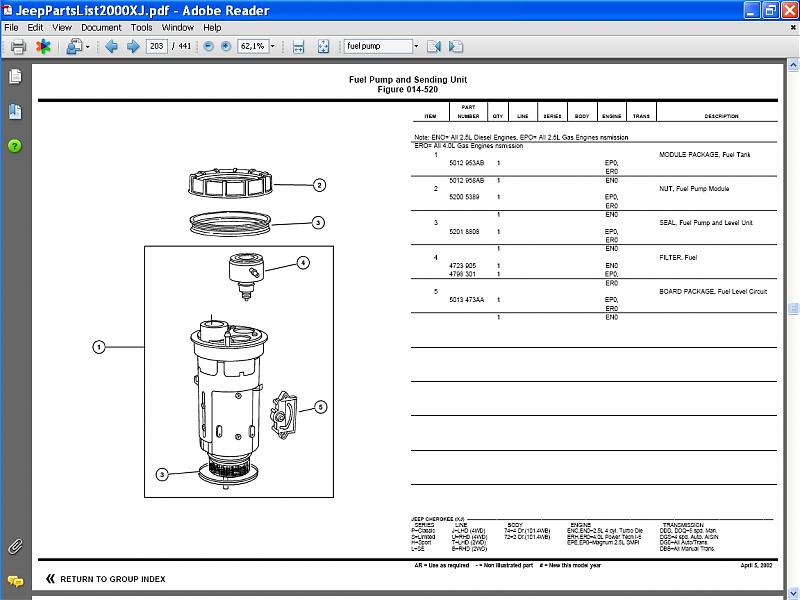This screenshot has width=800, height=600.
Task: Open the Bookmarks panel in the sidebar
Action: click(15, 111)
